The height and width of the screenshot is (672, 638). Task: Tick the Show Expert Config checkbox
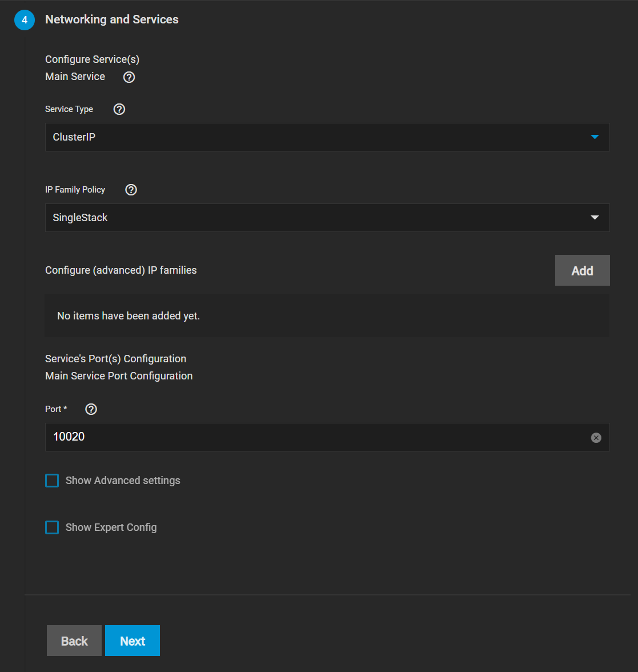tap(52, 527)
